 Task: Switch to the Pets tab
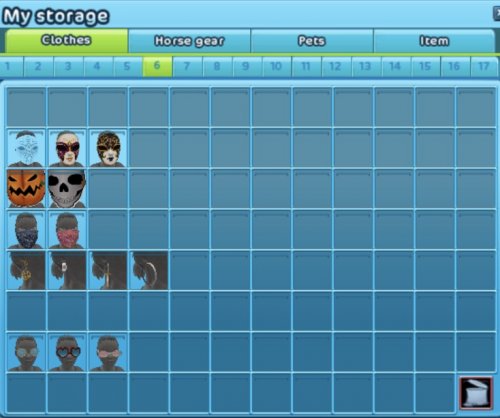click(312, 41)
